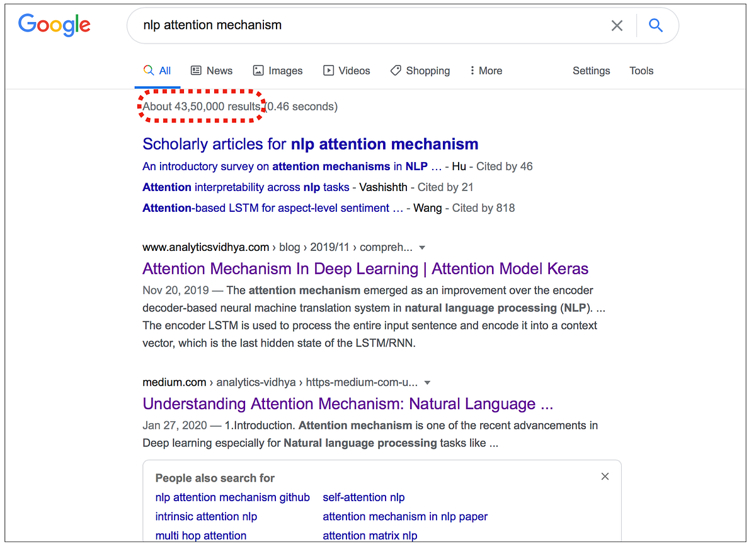Click the blue magnifier search icon

coord(656,25)
